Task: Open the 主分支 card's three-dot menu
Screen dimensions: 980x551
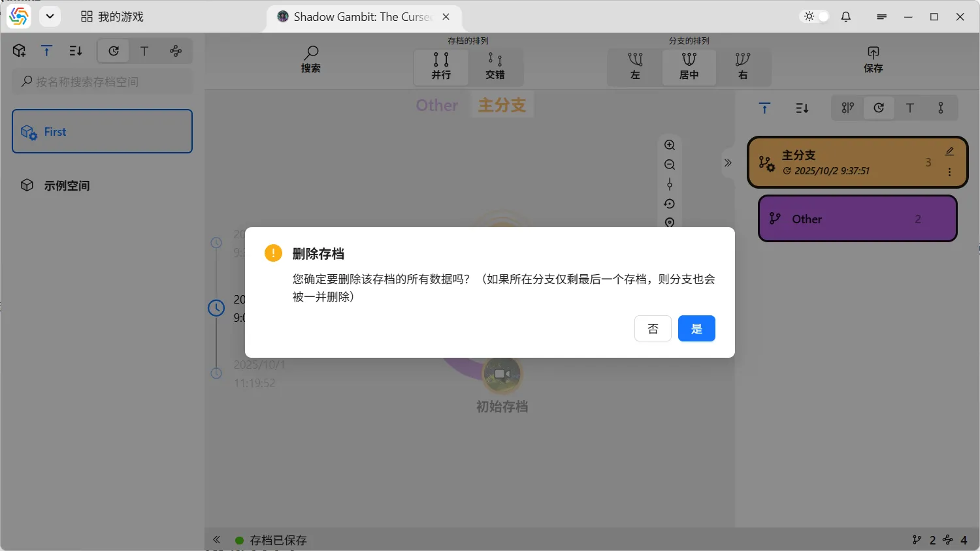Action: point(949,172)
